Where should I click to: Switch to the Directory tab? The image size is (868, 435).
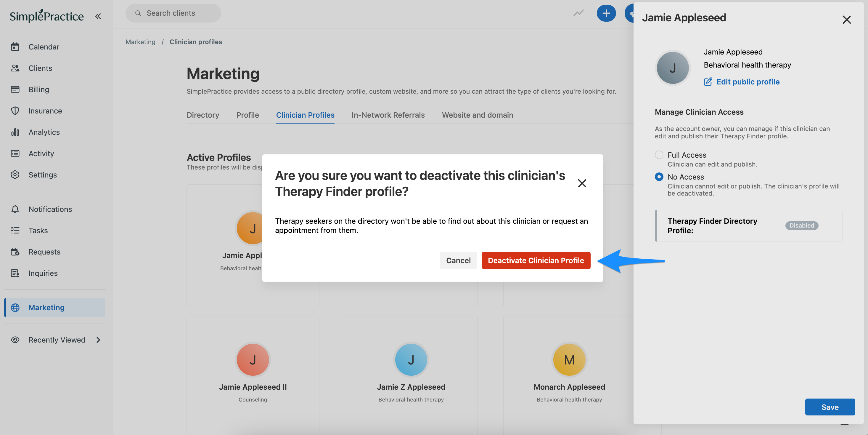point(203,115)
